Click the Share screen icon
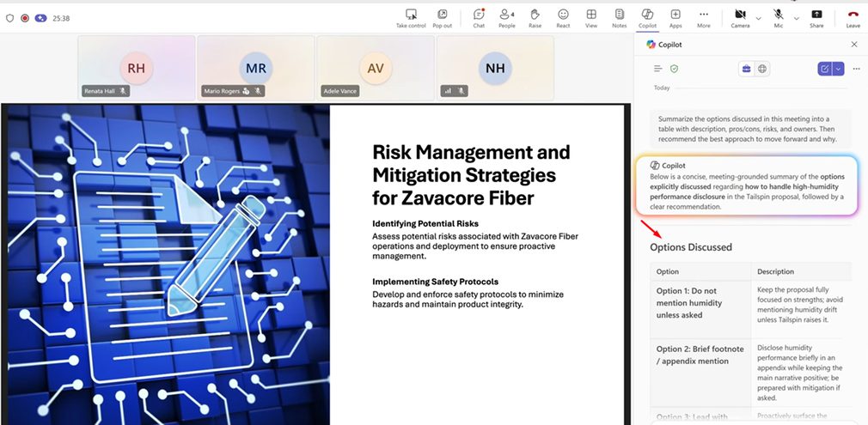Viewport: 868px width, 425px height. [816, 17]
